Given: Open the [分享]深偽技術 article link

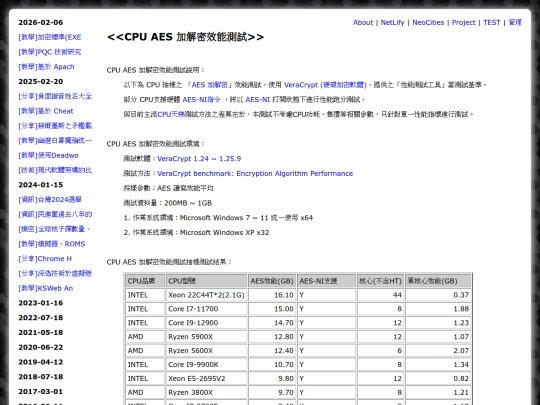Looking at the screenshot, I should (55, 273).
